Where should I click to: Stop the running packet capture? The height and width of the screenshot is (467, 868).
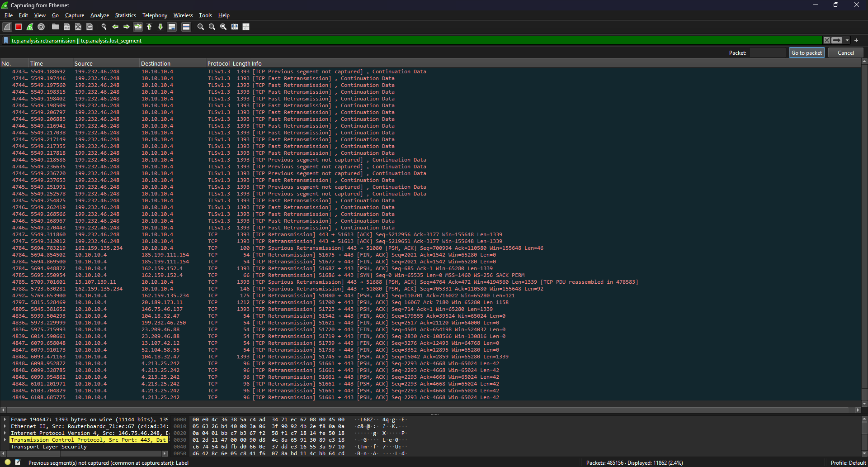(19, 27)
